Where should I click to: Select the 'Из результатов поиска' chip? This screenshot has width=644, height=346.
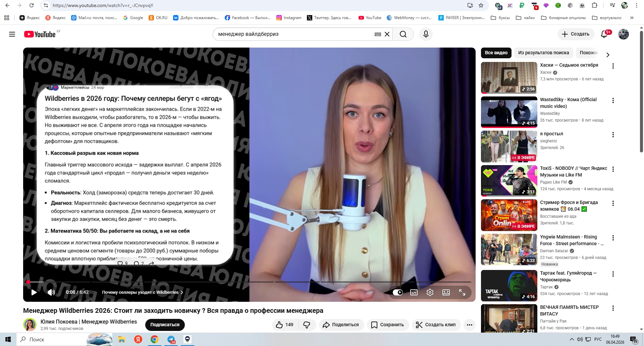point(543,53)
